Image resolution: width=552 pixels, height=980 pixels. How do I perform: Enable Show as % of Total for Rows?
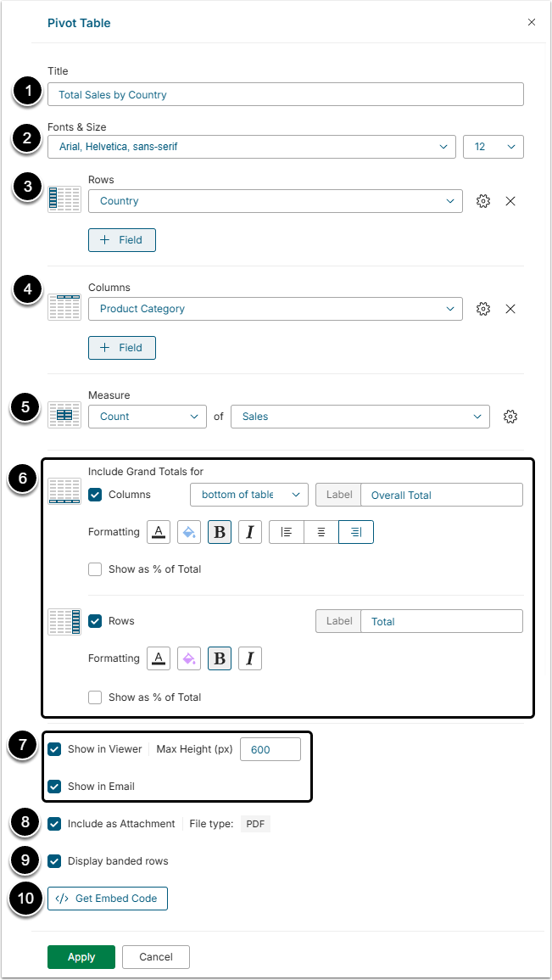tap(96, 697)
